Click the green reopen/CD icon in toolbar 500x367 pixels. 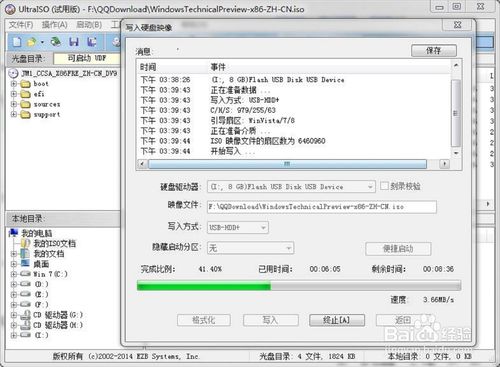pyautogui.click(x=56, y=42)
